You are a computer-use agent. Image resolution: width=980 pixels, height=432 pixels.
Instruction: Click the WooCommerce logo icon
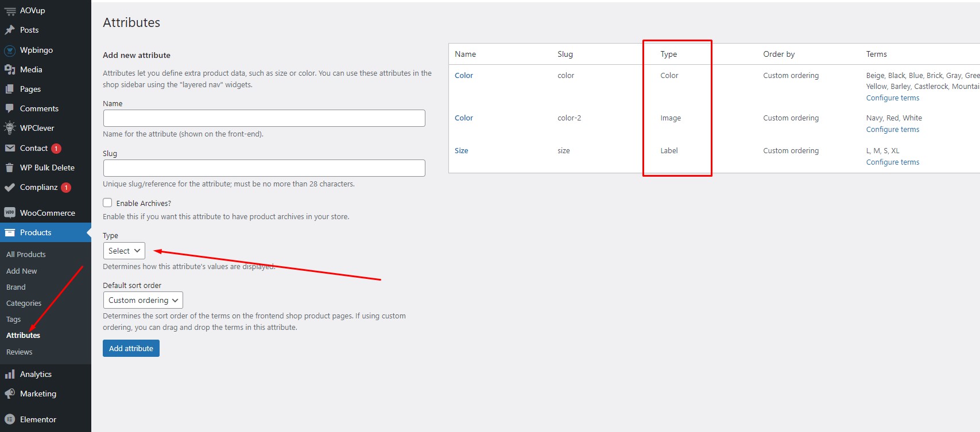pyautogui.click(x=10, y=213)
